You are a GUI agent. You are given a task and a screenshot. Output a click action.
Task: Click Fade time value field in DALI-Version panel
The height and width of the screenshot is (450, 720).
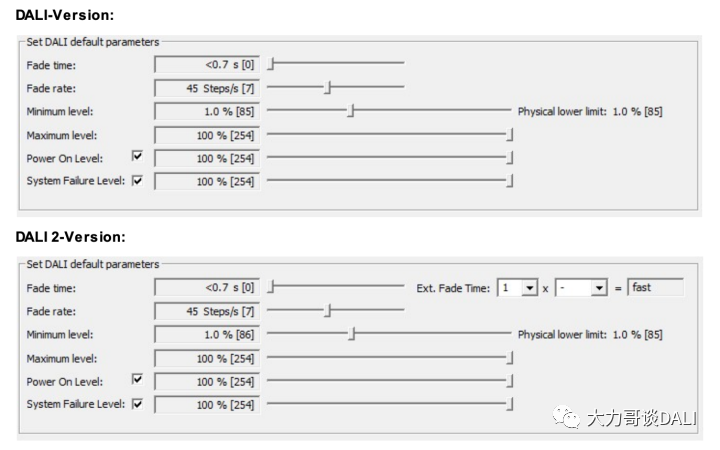tap(207, 65)
